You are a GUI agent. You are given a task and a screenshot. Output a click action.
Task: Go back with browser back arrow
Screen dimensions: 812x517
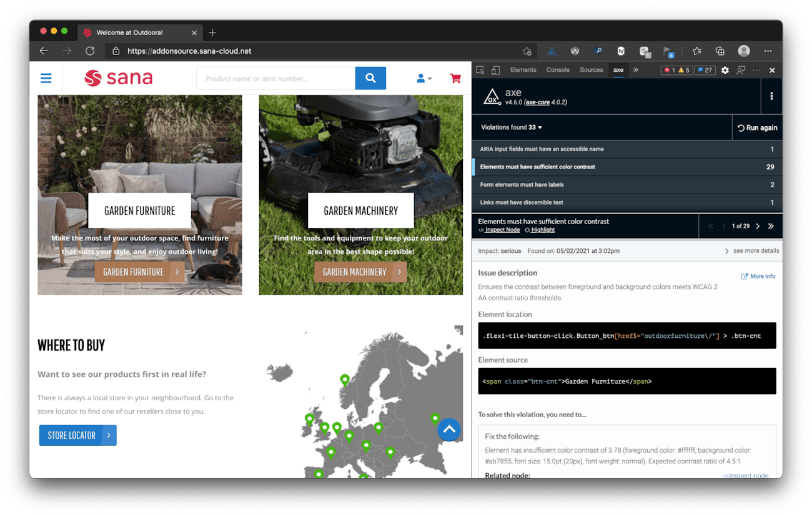[44, 51]
